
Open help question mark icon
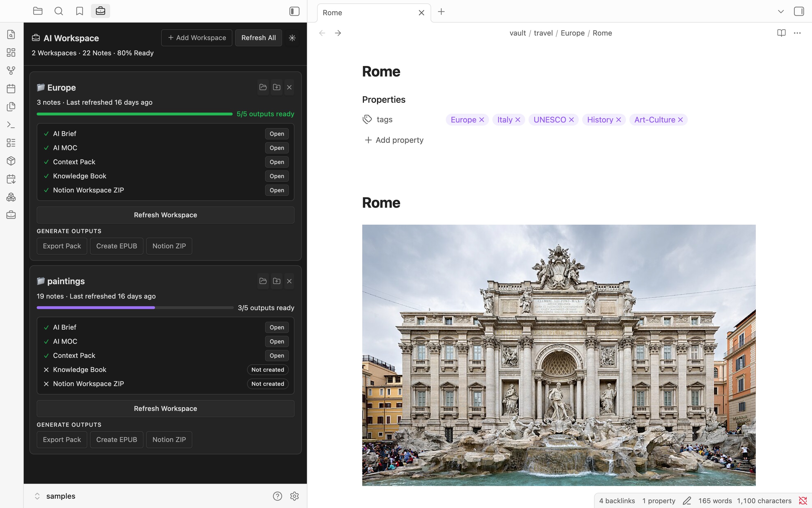coord(277,496)
